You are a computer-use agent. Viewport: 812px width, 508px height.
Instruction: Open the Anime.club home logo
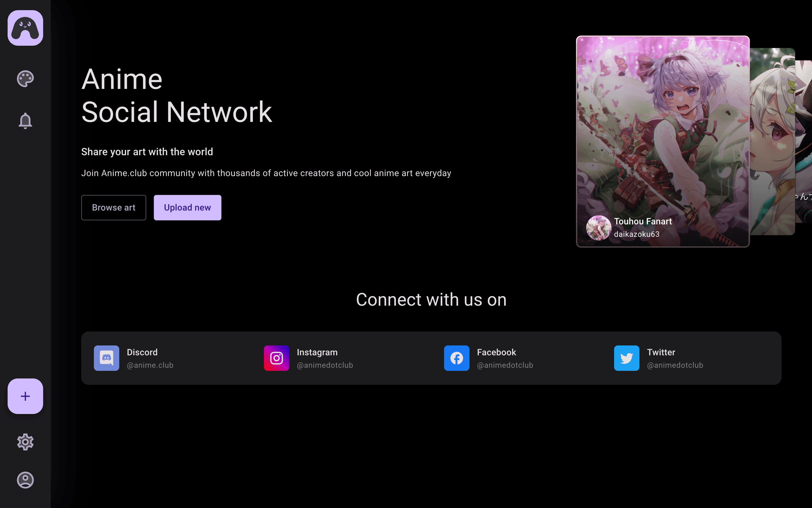point(25,28)
